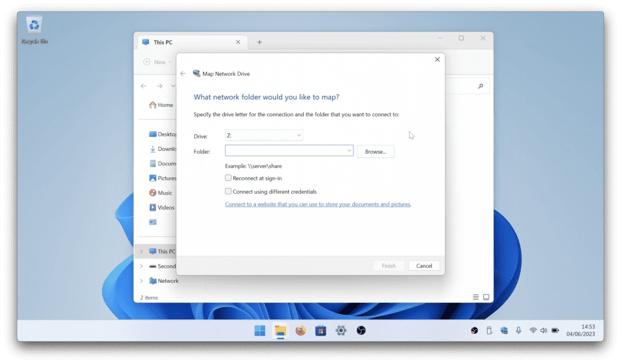Click the New button in File Explorer toolbar
The image size is (621, 364).
click(157, 62)
